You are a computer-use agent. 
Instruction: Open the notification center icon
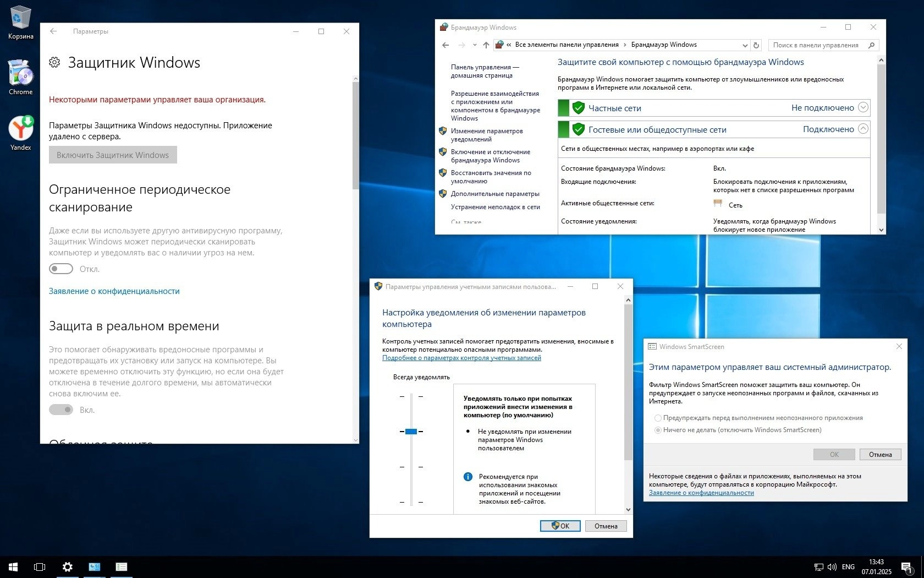tap(908, 567)
